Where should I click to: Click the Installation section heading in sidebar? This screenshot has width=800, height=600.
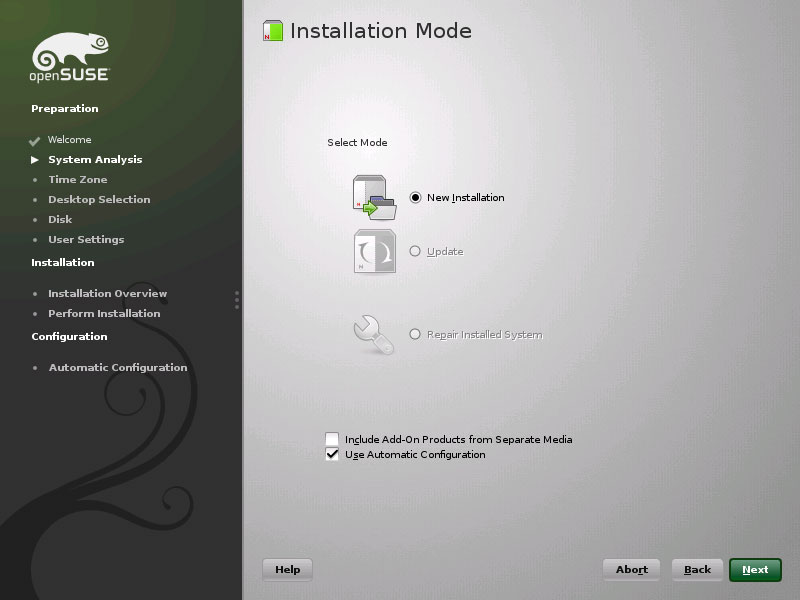point(63,262)
